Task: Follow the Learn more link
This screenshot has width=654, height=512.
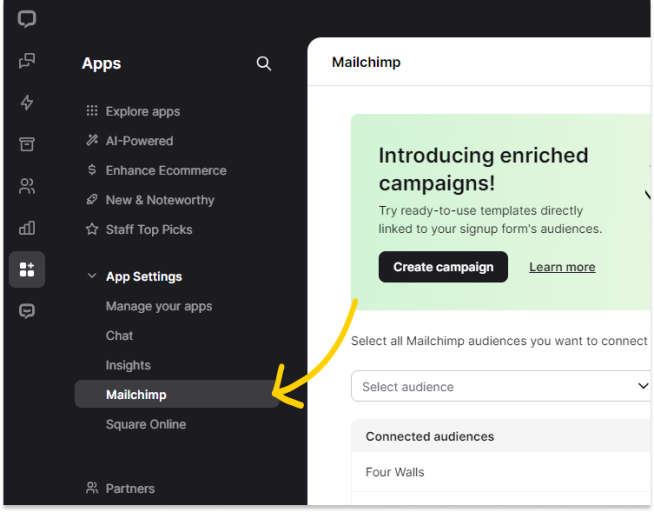Action: coord(562,267)
